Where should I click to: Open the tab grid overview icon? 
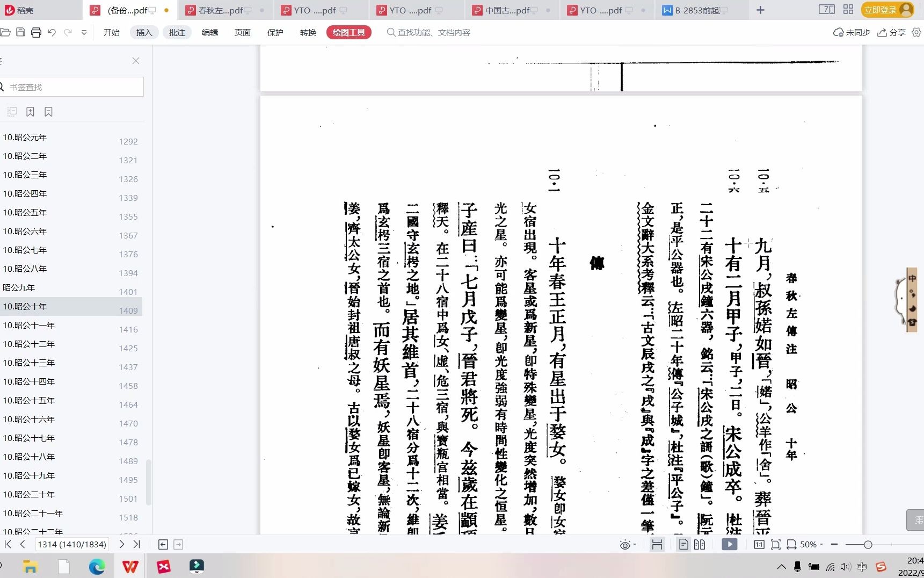[848, 9]
